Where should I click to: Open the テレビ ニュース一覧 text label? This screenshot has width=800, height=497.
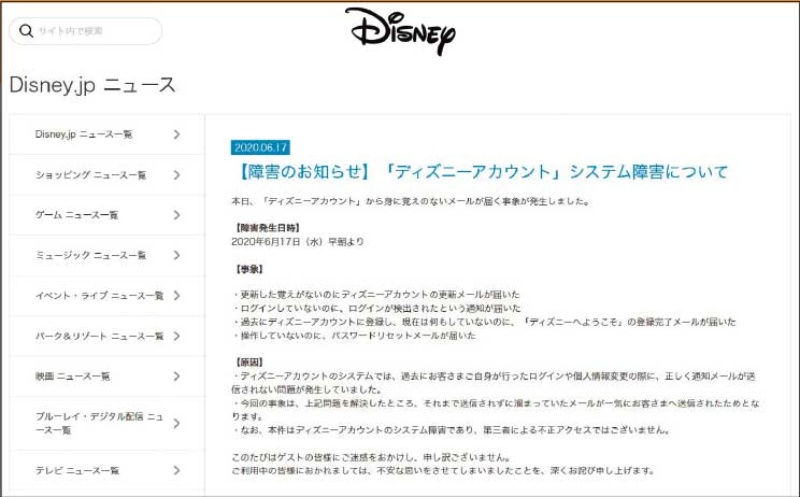77,470
